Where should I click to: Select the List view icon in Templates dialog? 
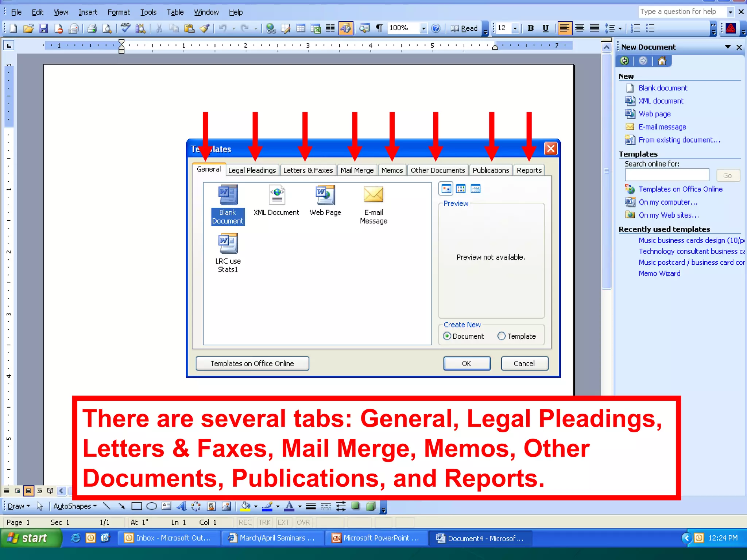point(461,189)
